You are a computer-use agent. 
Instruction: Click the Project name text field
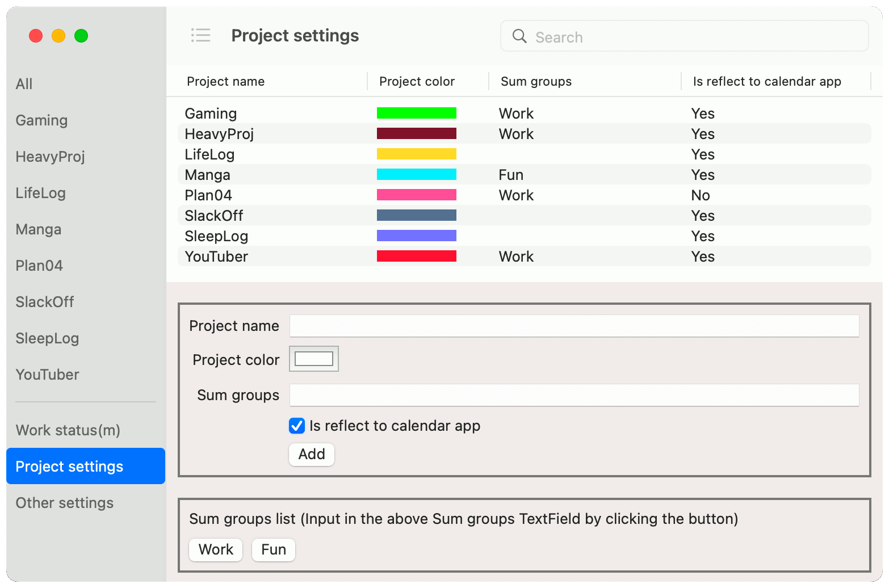coord(574,326)
